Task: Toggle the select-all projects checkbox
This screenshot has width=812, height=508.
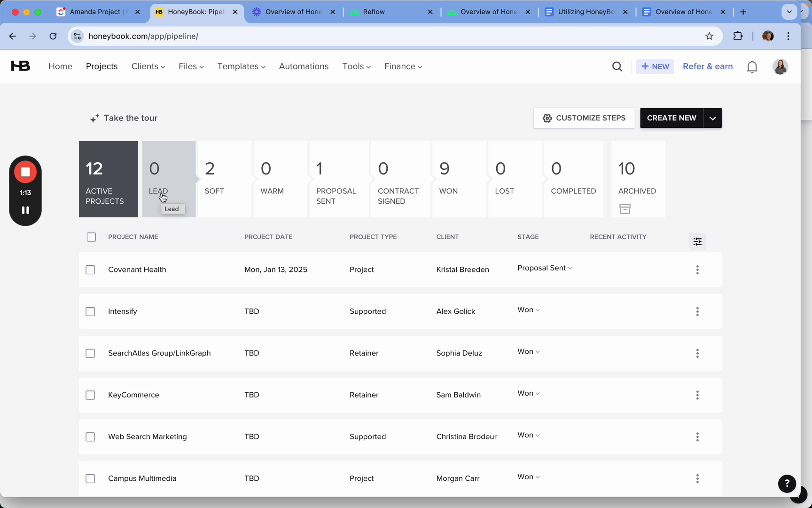Action: coord(91,237)
